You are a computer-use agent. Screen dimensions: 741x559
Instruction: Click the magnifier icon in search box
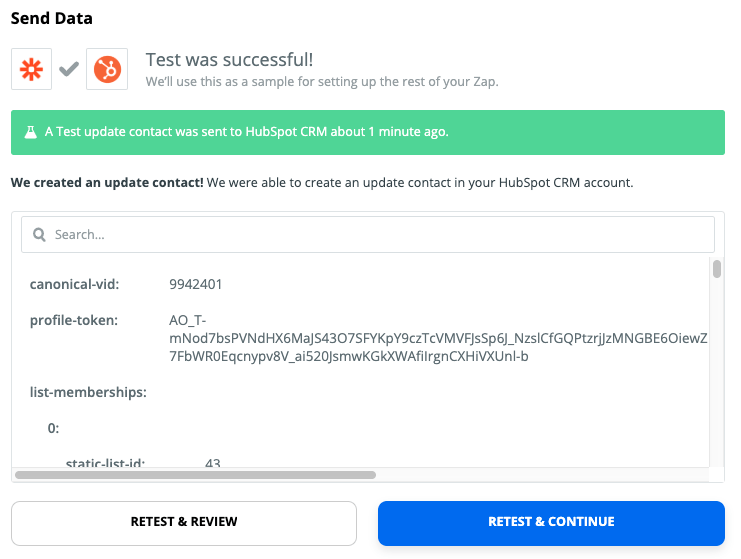coord(40,235)
